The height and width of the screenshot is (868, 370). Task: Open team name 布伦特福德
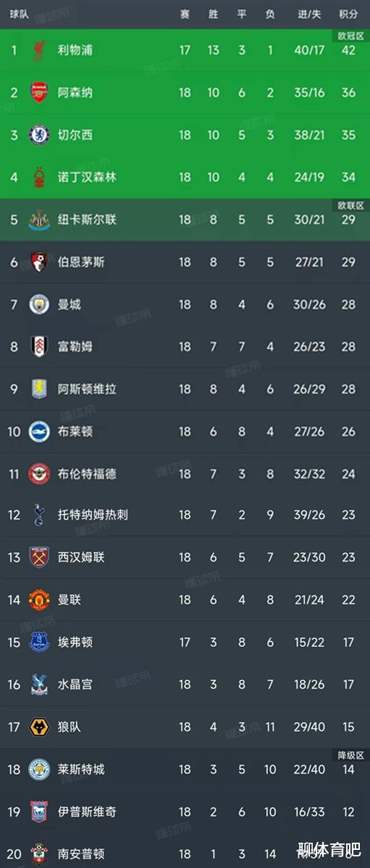tap(87, 473)
